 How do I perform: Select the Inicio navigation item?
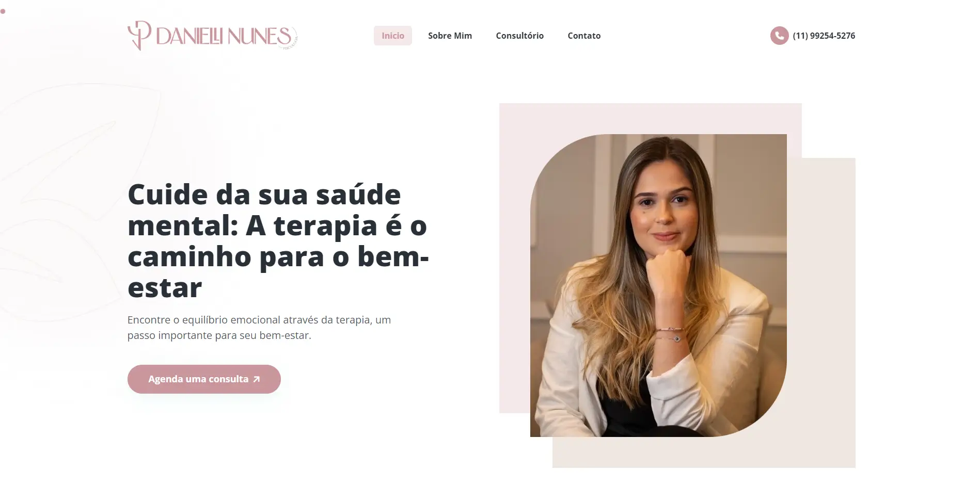click(x=393, y=36)
